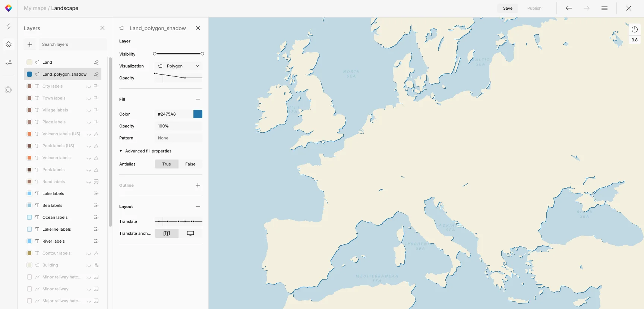This screenshot has height=309, width=644.
Task: Open the sliders settings icon in sidebar
Action: point(9,62)
